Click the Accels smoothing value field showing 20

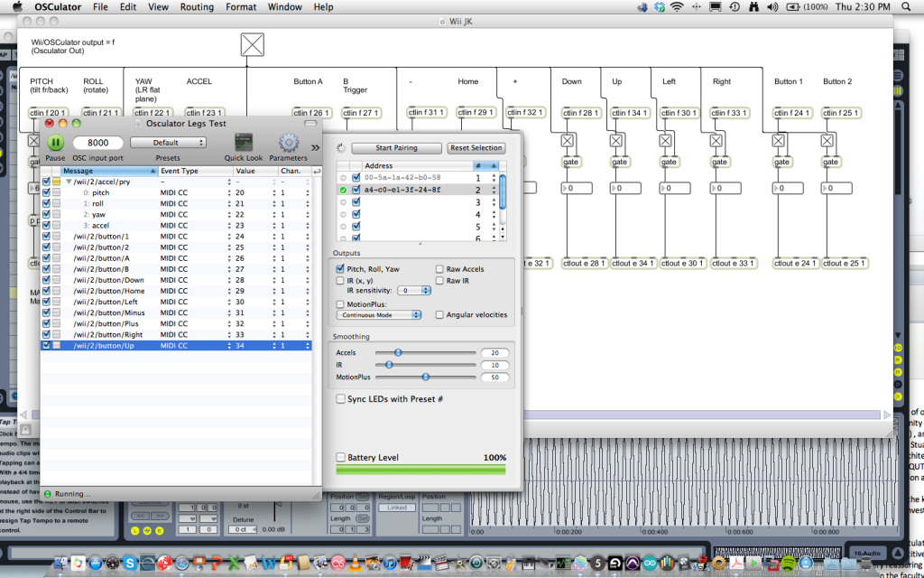(494, 353)
